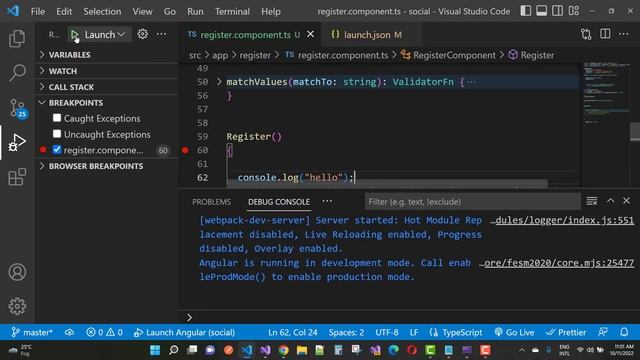Image resolution: width=640 pixels, height=360 pixels.
Task: Switch to the PROBLEMS panel tab
Action: (211, 202)
